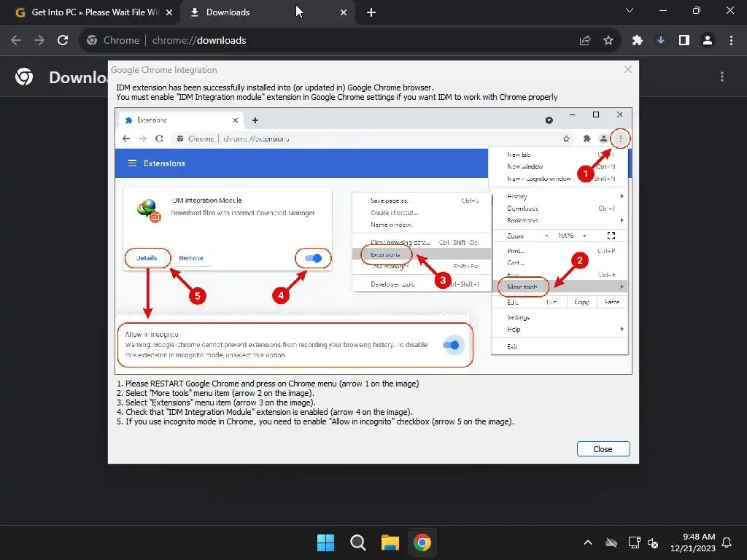The width and height of the screenshot is (747, 560).
Task: Open the clock showing 9:48 AM
Action: [693, 542]
